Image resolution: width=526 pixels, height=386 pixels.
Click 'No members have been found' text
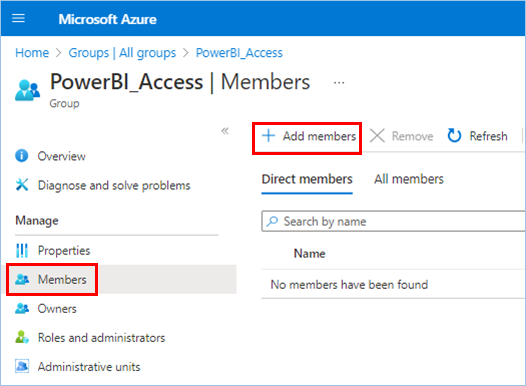(349, 285)
